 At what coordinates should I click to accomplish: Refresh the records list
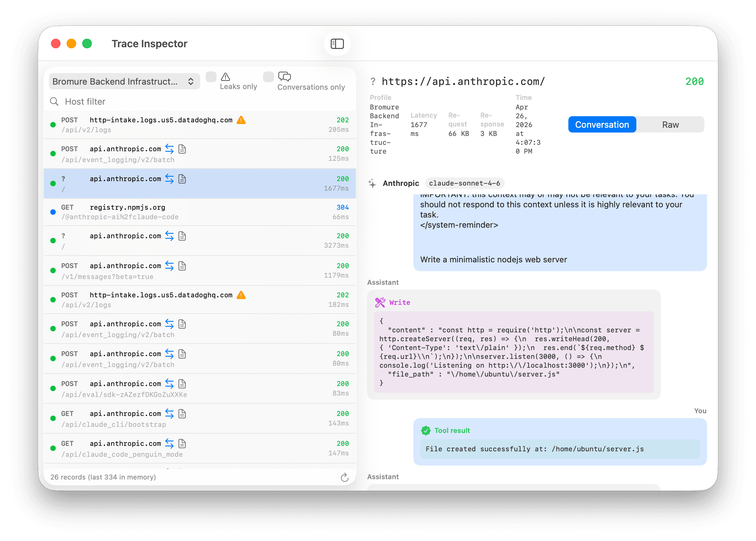[345, 477]
